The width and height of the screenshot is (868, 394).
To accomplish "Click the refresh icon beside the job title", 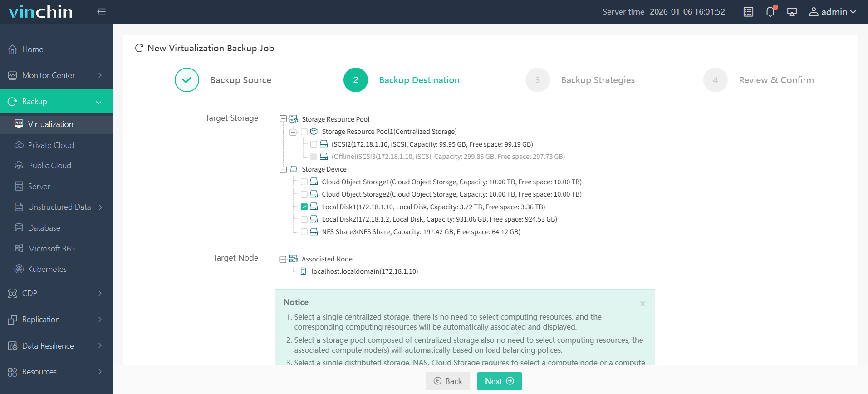I will tap(139, 48).
